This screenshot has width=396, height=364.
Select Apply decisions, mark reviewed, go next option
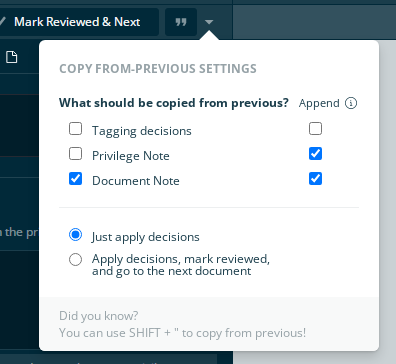click(x=75, y=259)
